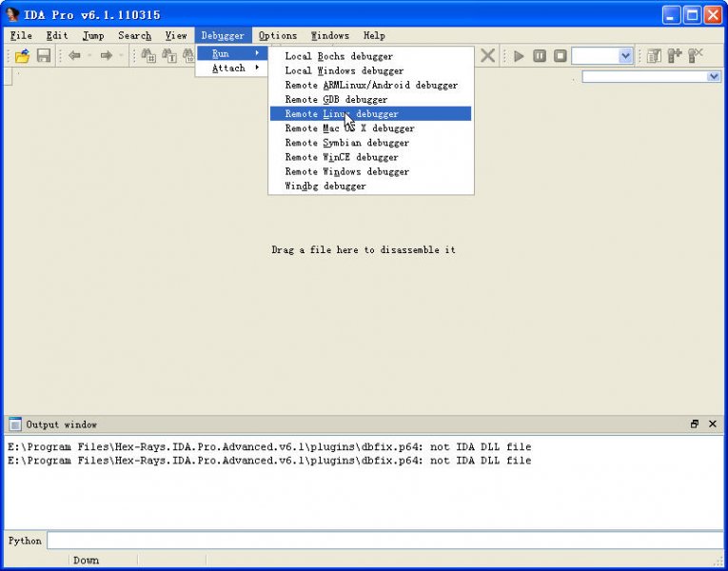Click the binoculars text search icon
This screenshot has height=571, width=728.
(169, 56)
